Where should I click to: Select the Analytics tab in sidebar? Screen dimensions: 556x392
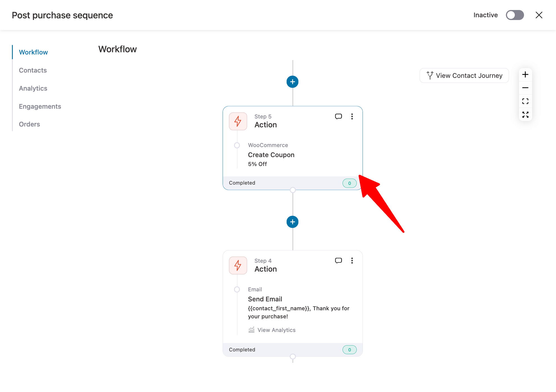pyautogui.click(x=33, y=88)
